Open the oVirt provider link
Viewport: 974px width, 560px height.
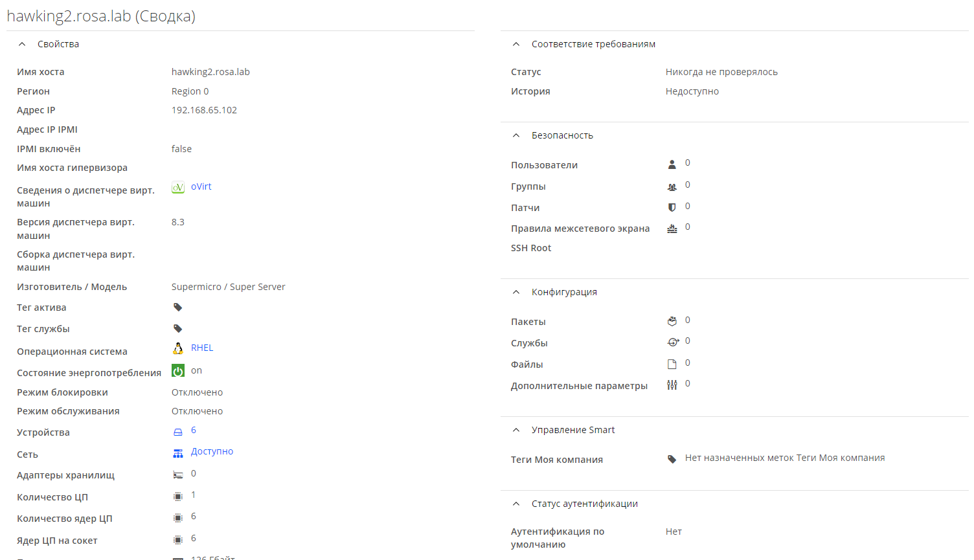(201, 186)
